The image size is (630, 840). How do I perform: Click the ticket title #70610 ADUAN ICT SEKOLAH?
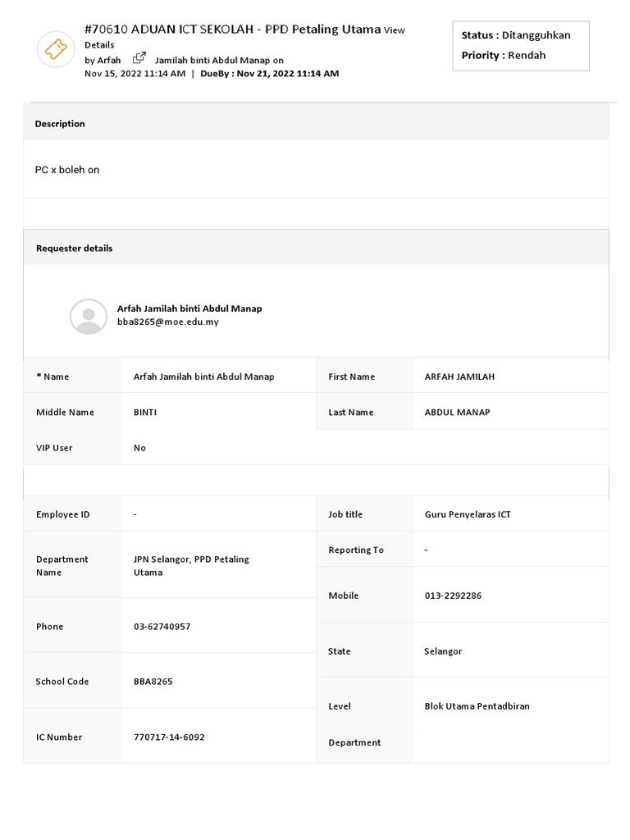[x=232, y=29]
